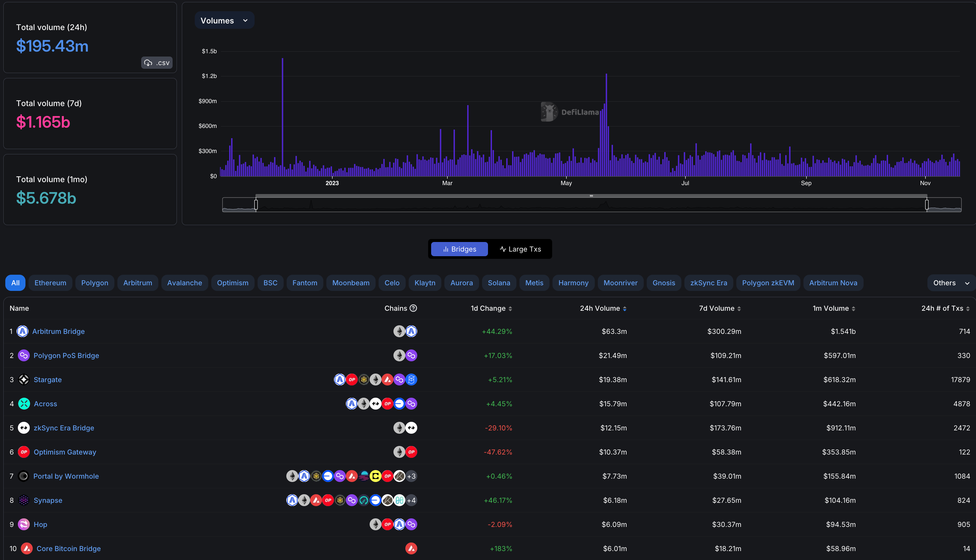The height and width of the screenshot is (560, 976).
Task: Click the Optimism chain icon in Optimism Gateway row
Action: 411,452
